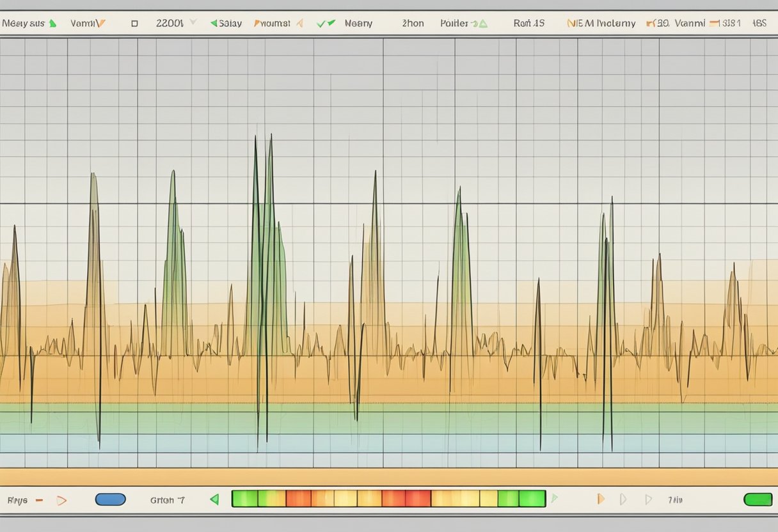The image size is (778, 532).
Task: Click the orange horizontal bar under the chart
Action: pyautogui.click(x=389, y=477)
